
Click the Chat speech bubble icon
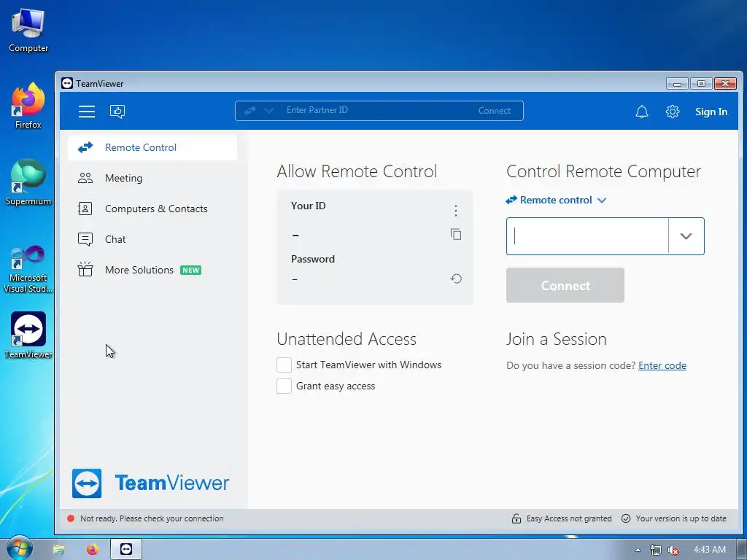[85, 239]
